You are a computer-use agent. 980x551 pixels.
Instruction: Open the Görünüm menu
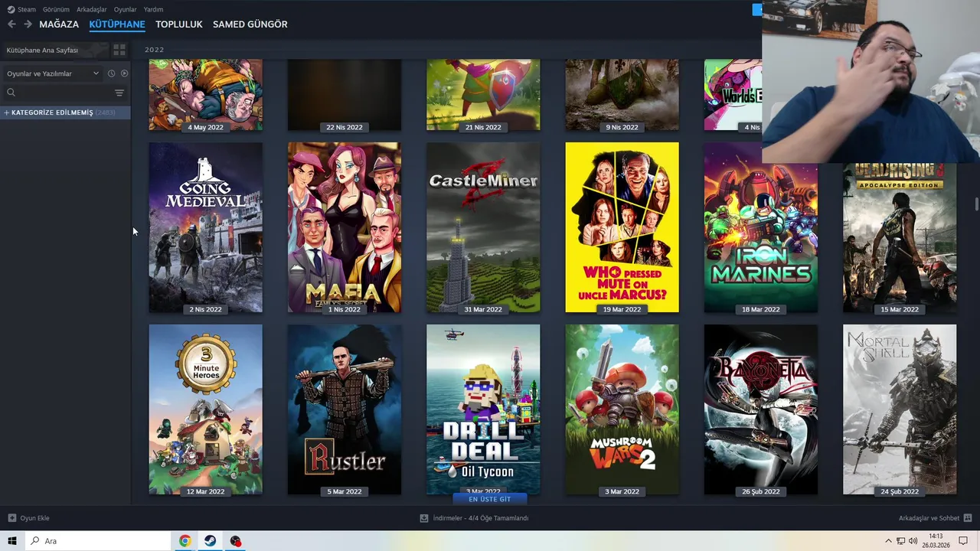point(56,9)
